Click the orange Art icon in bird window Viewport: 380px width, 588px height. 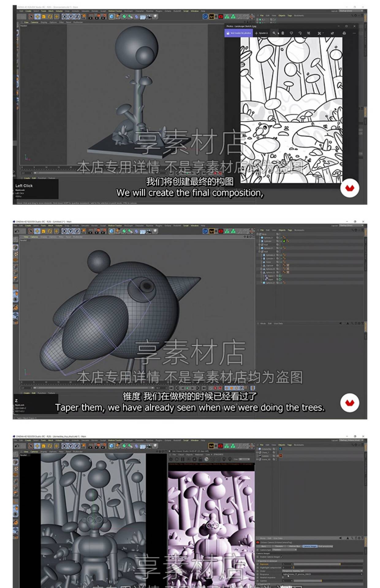pyautogui.click(x=211, y=231)
